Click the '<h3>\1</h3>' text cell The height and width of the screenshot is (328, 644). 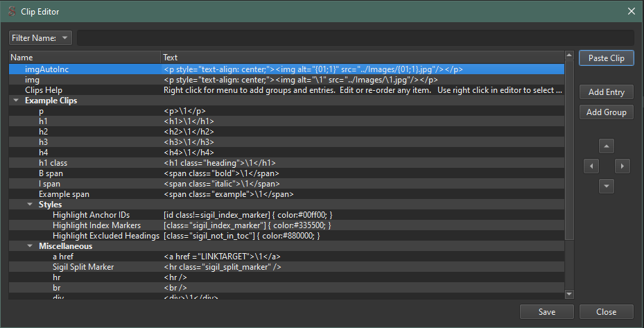(x=189, y=141)
